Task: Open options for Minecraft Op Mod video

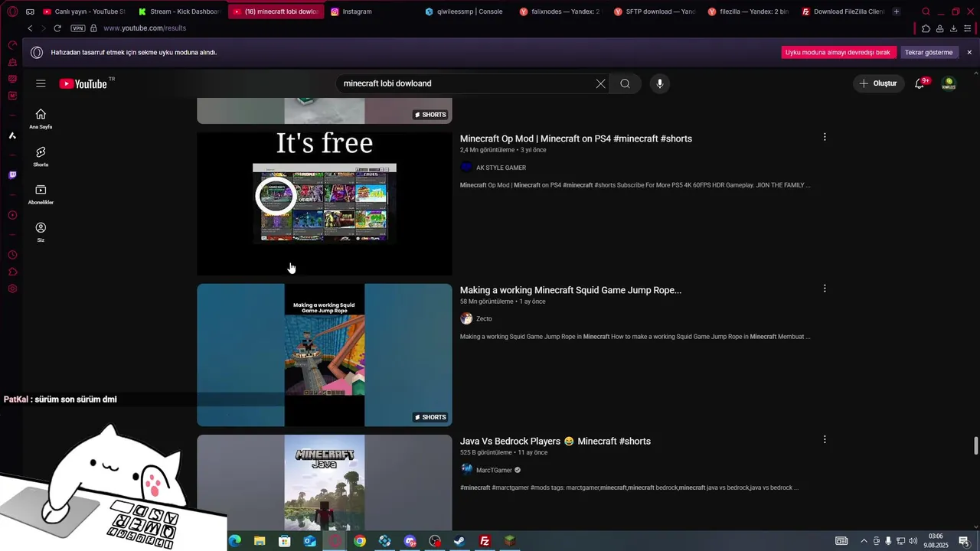Action: click(825, 137)
